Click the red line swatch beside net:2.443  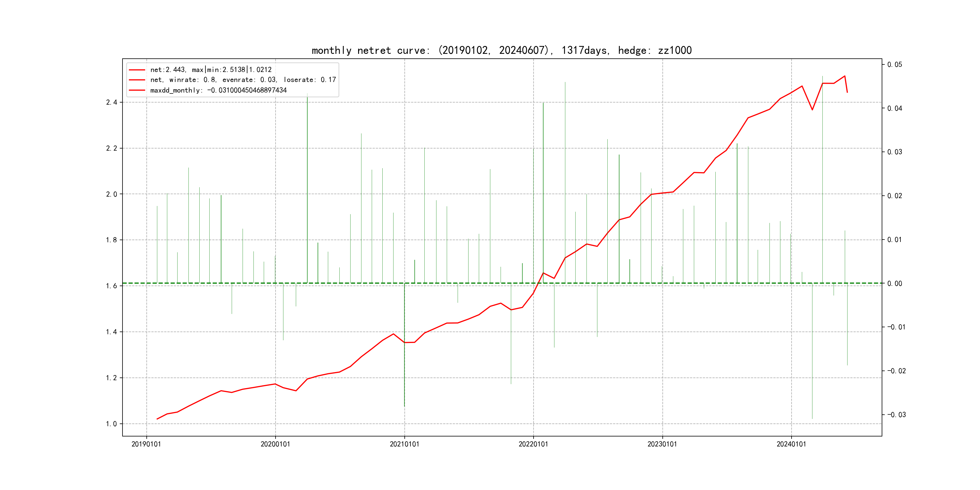click(137, 70)
